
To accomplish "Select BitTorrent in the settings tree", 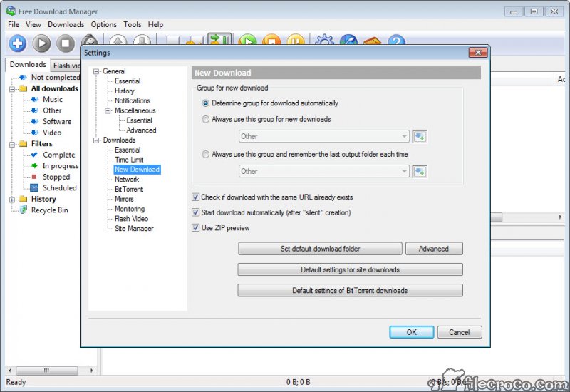I will point(129,189).
